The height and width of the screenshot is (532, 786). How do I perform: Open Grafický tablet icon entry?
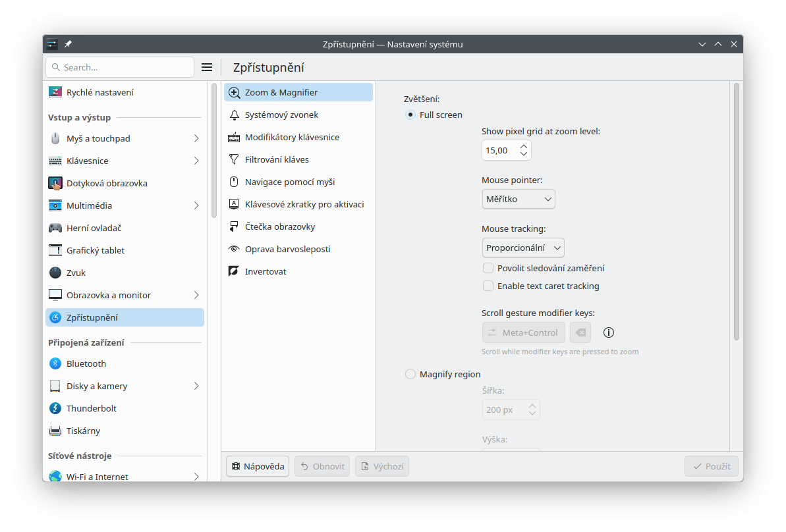55,250
